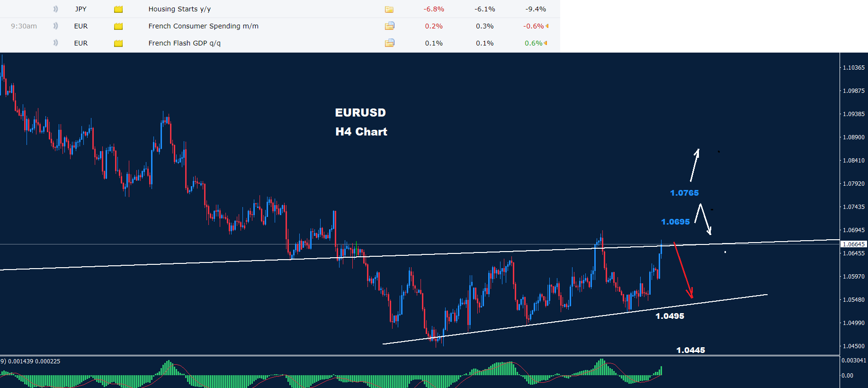
Task: Open the Housing Starts y/y event
Action: point(179,9)
